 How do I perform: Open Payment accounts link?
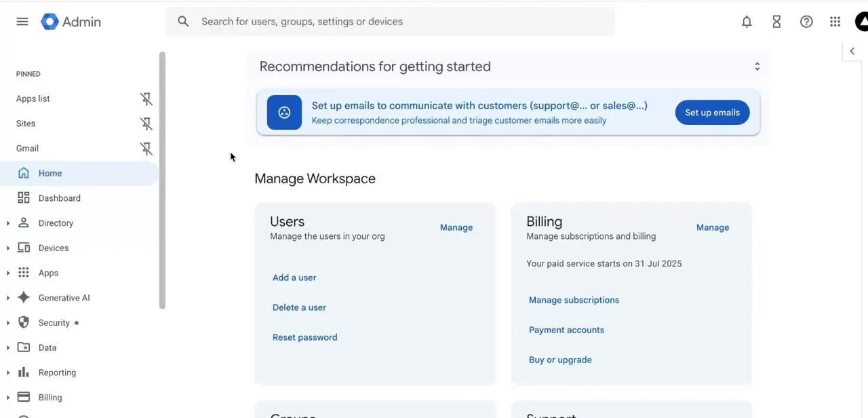(x=566, y=330)
